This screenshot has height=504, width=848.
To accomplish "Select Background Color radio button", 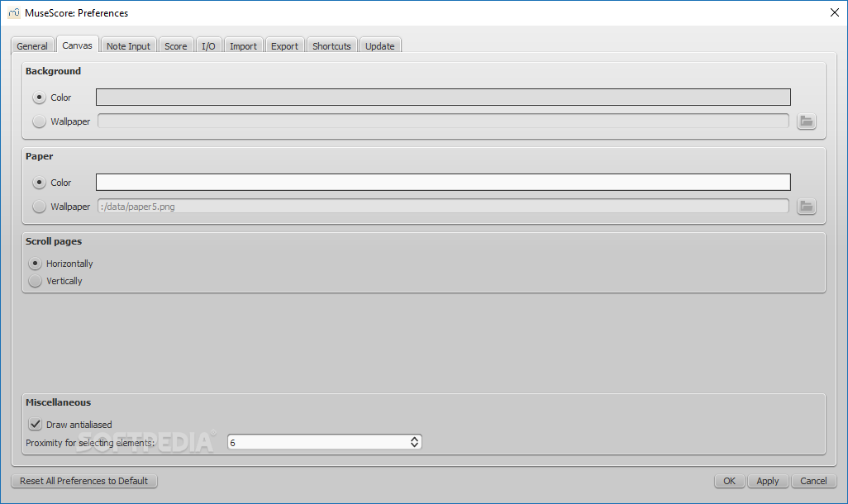I will 39,97.
